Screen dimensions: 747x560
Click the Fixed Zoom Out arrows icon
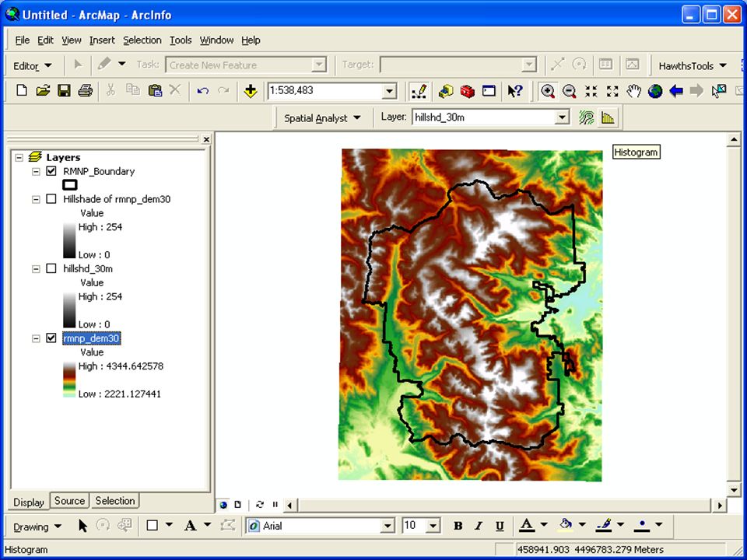[x=612, y=91]
